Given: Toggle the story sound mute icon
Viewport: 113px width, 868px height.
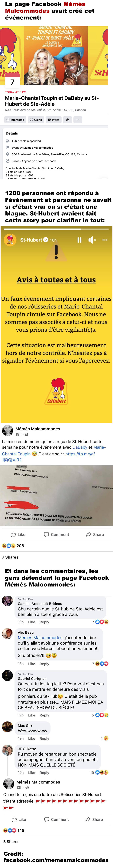Looking at the screenshot, I should point(92,240).
